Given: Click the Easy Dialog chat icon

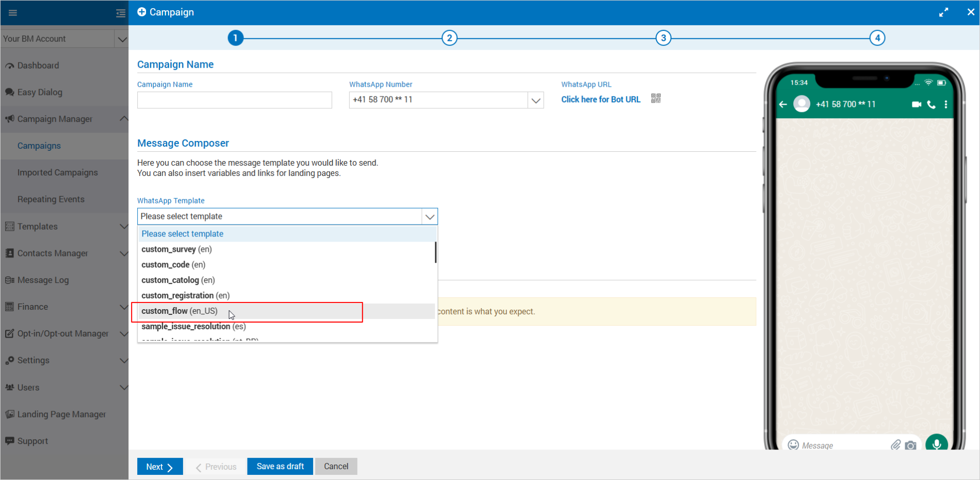Looking at the screenshot, I should pyautogui.click(x=10, y=92).
